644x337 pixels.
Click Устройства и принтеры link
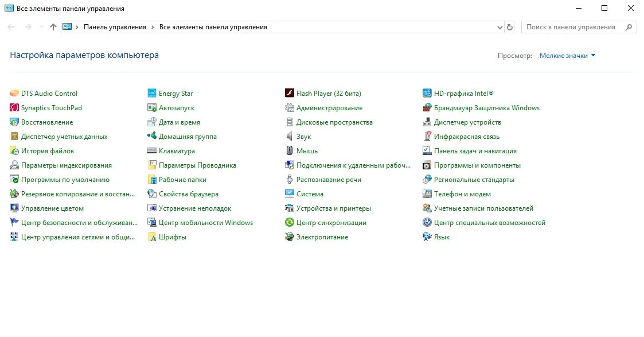coord(334,208)
